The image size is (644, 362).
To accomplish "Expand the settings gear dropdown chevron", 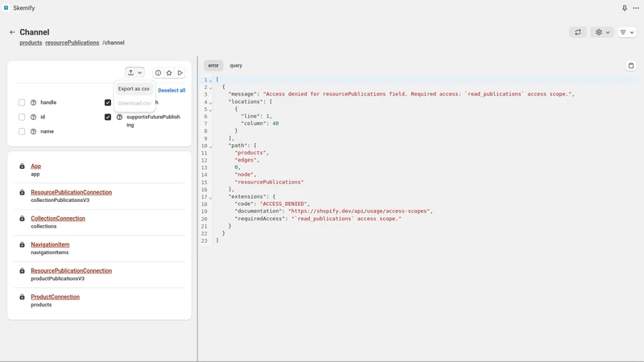I will 608,32.
